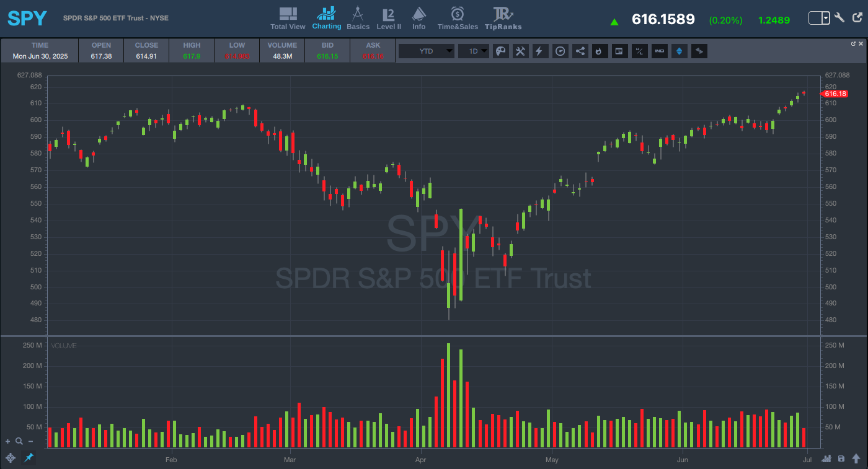Open the wrench settings icon in header
868x469 pixels.
click(x=839, y=18)
